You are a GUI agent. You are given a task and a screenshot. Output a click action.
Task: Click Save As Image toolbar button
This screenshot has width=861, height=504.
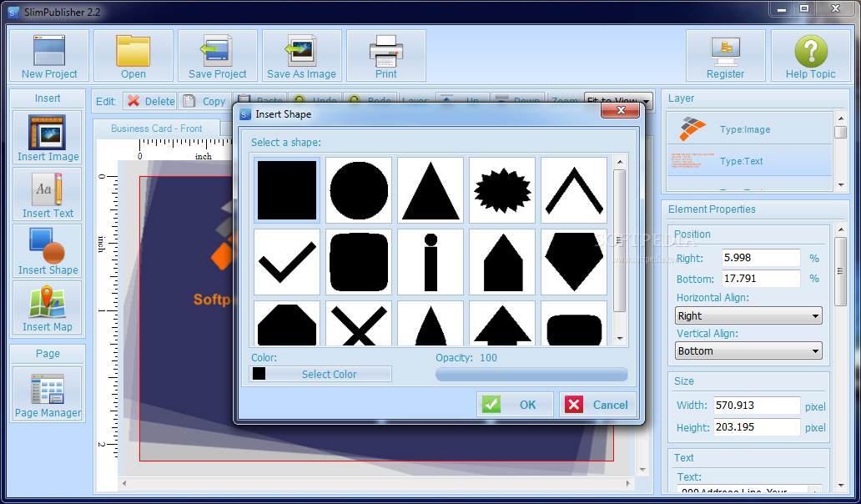[301, 57]
